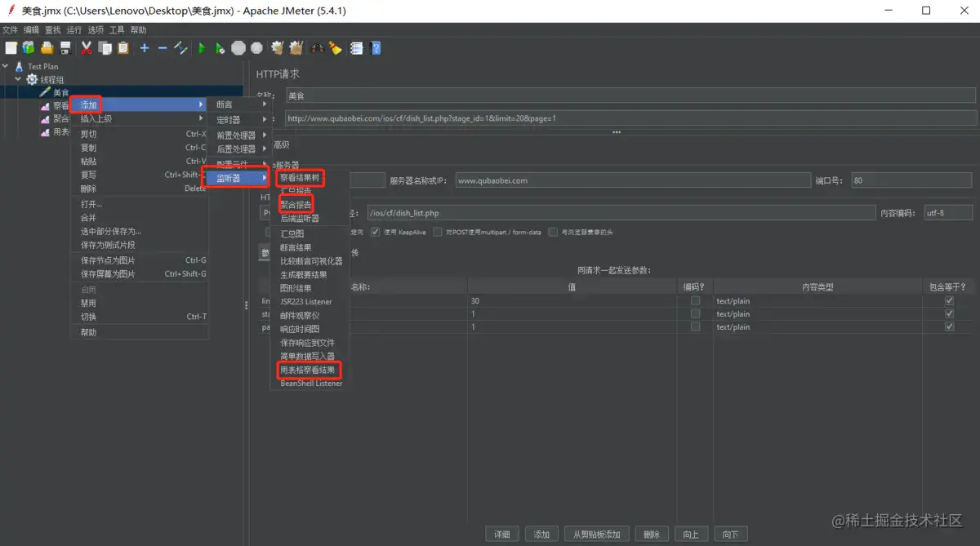
Task: Open the 选项 menu in menu bar
Action: point(96,29)
